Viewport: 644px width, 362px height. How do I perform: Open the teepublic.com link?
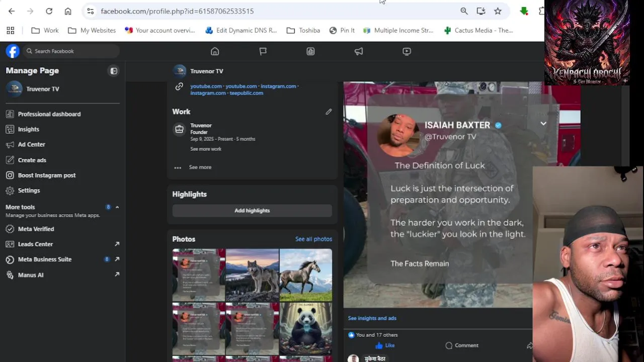point(247,93)
